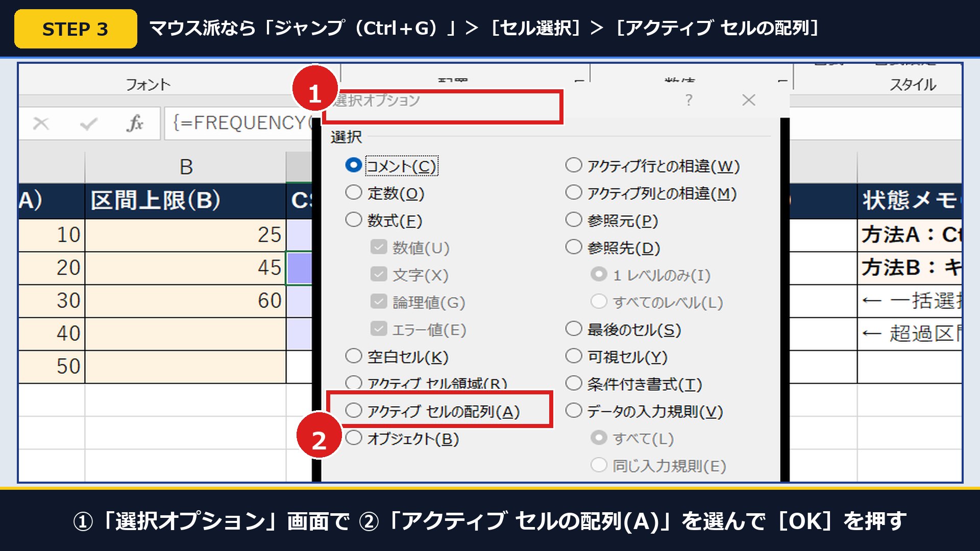Select すべて(L) under data validation
The image size is (980, 551).
click(x=599, y=438)
